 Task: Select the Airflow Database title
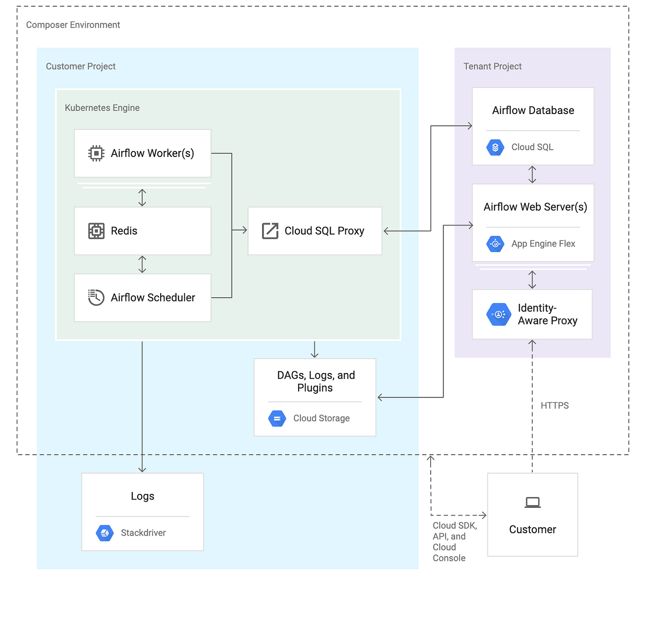533,110
